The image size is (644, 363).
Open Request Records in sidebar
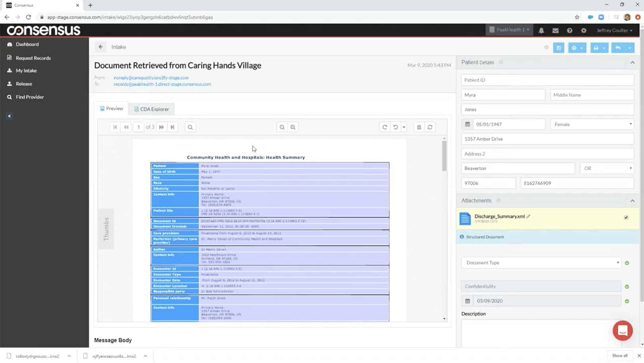pyautogui.click(x=33, y=58)
